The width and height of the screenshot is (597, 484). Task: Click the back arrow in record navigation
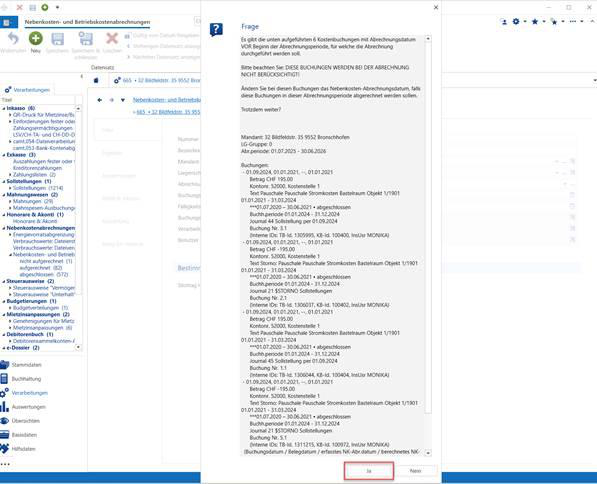pos(100,100)
